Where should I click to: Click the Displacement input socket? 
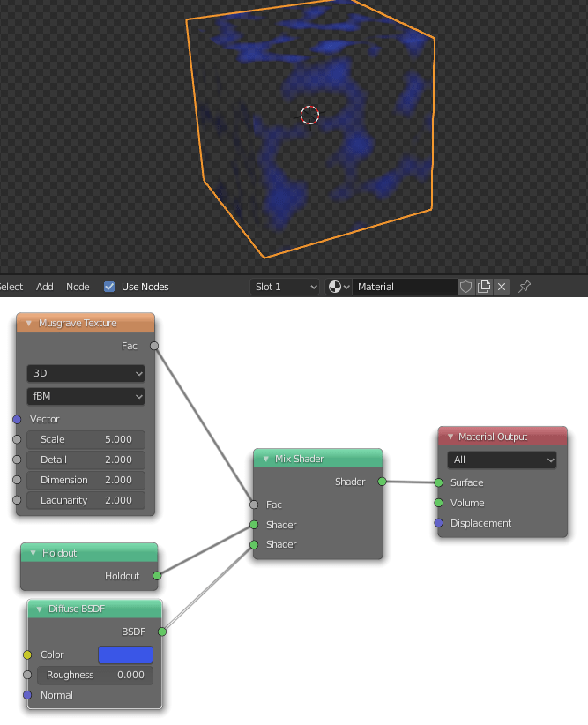coord(439,523)
